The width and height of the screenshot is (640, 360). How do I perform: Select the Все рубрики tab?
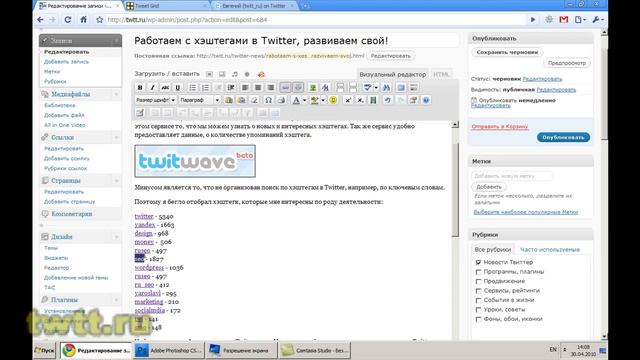click(493, 249)
